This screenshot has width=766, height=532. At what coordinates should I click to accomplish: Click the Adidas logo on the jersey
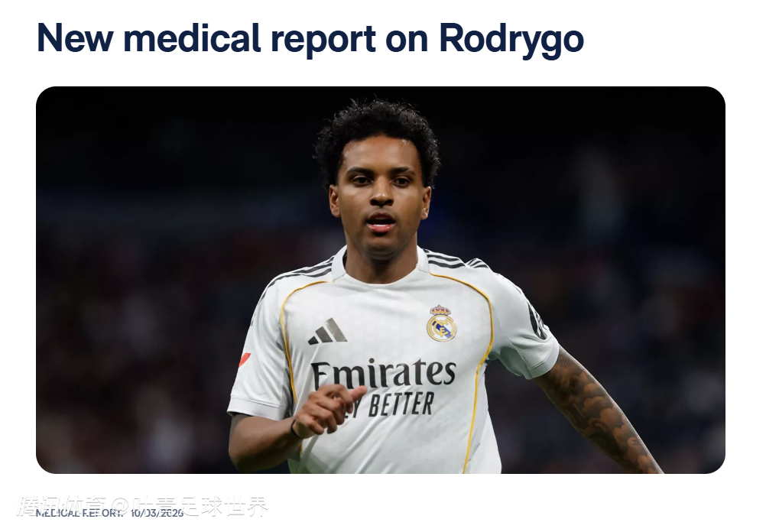(x=327, y=332)
